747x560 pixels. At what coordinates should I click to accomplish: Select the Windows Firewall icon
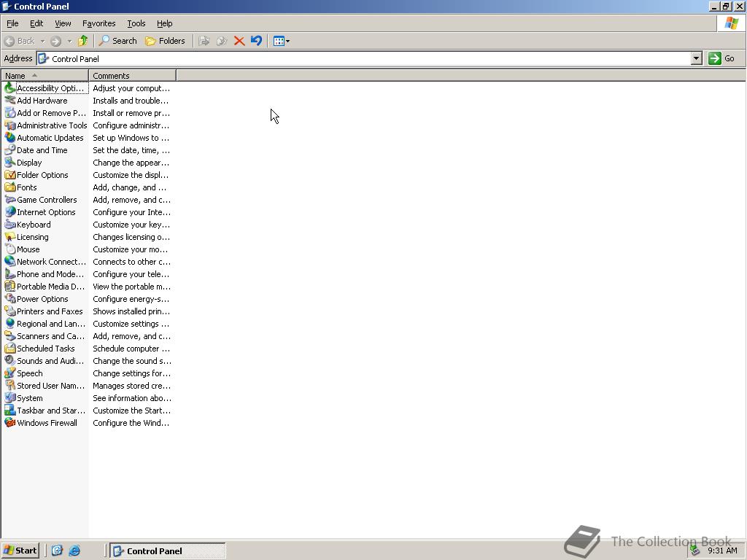pyautogui.click(x=9, y=422)
